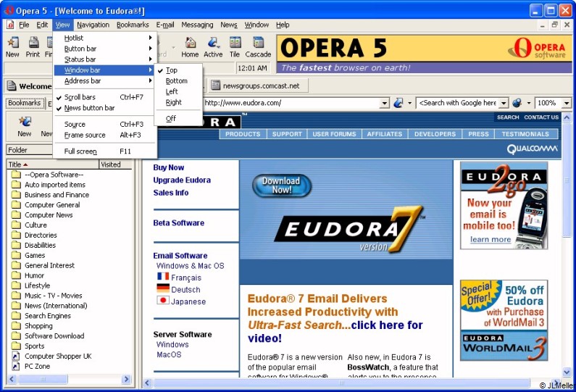
Task: Open the SUPPORT navigation button
Action: 287,134
